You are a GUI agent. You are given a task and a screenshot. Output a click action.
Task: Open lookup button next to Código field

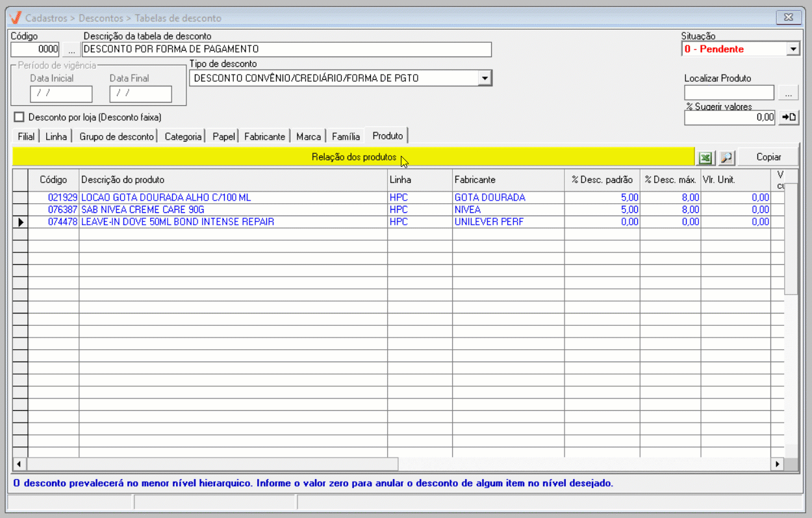(x=71, y=49)
